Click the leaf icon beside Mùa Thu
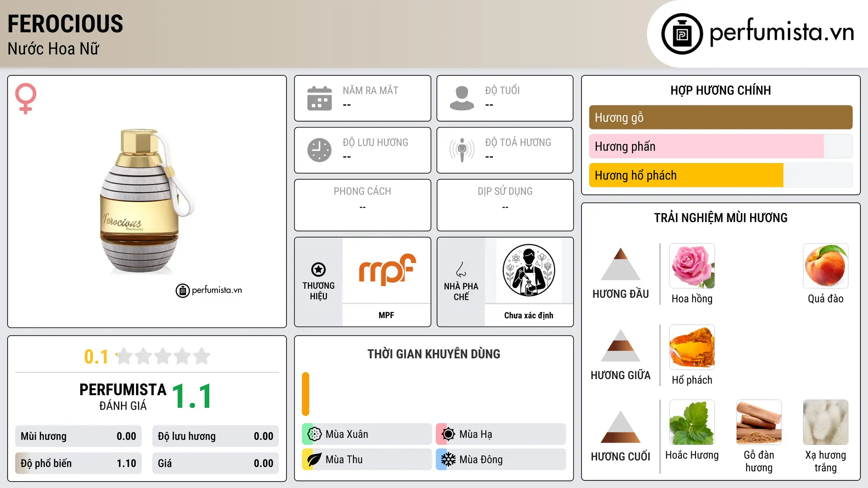868x488 pixels. (x=314, y=460)
